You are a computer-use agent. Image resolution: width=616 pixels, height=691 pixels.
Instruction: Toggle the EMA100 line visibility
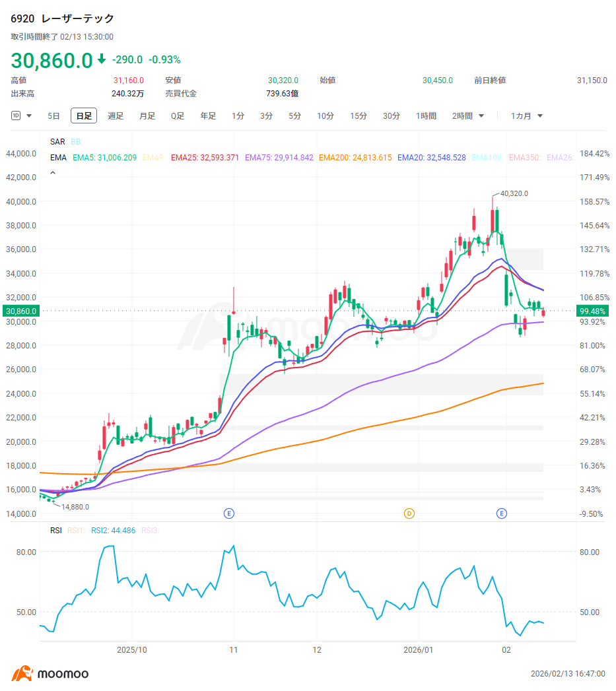point(487,158)
